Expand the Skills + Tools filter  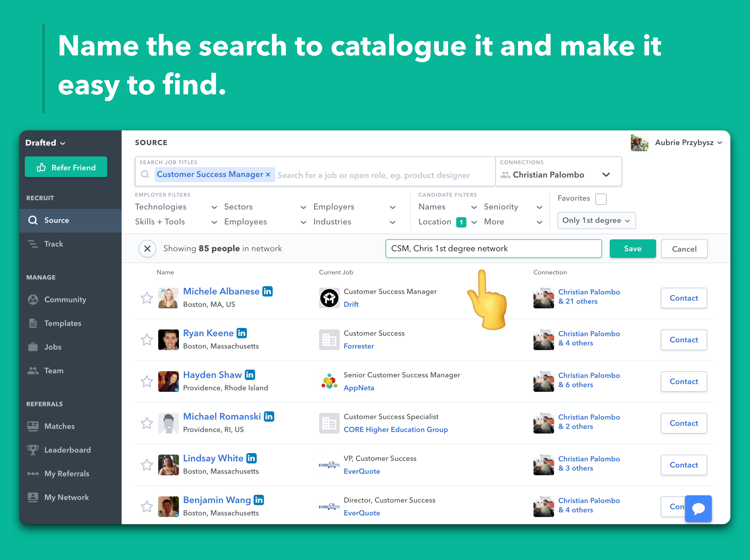coord(176,222)
